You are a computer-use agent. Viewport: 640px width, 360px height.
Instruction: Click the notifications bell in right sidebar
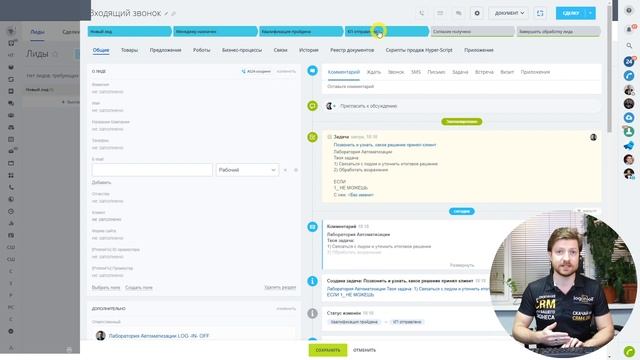tap(629, 29)
